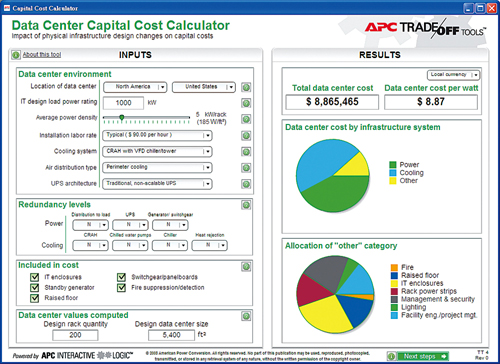Uncheck the IT enclosures checkbox
This screenshot has width=500, height=364.
pyautogui.click(x=34, y=277)
